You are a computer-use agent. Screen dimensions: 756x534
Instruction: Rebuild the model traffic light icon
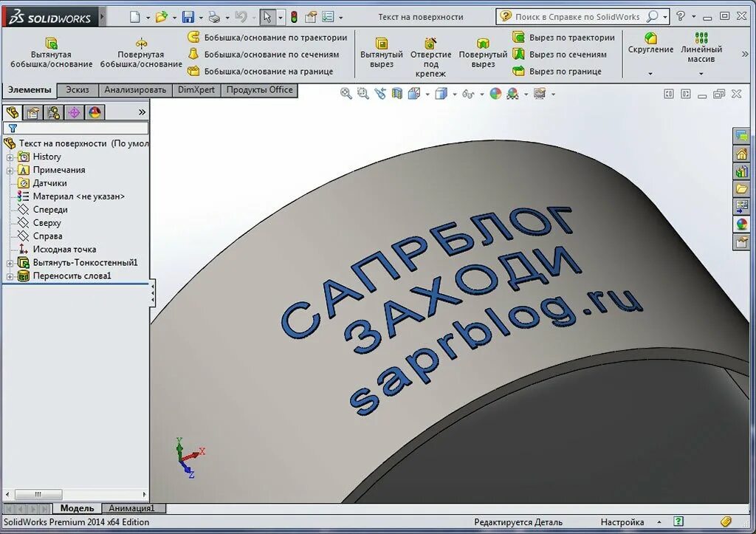[x=294, y=18]
